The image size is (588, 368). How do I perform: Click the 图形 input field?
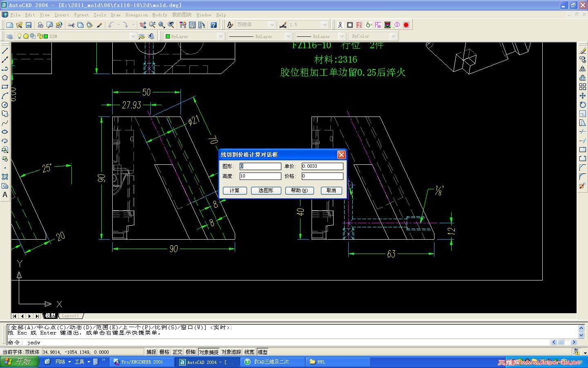pos(261,166)
